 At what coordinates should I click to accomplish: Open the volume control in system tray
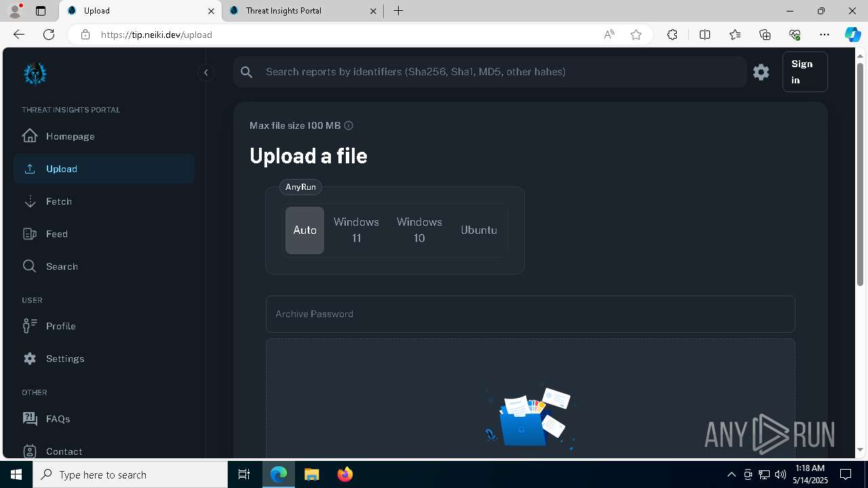[780, 474]
